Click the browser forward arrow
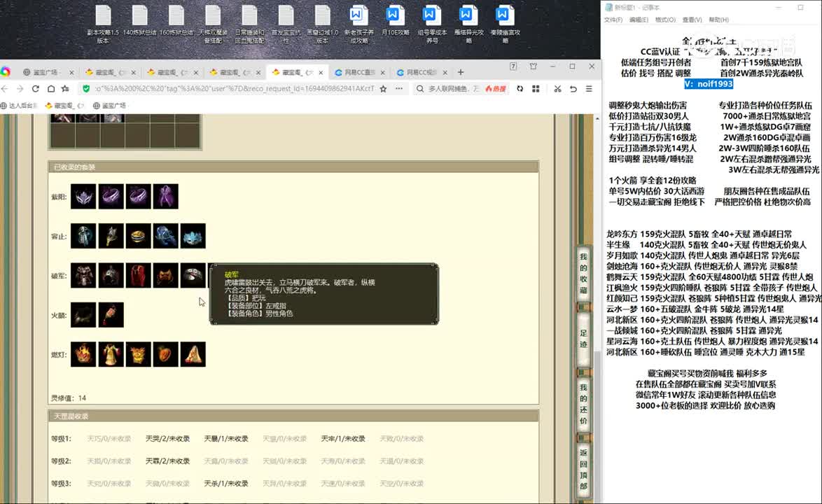 (20, 89)
